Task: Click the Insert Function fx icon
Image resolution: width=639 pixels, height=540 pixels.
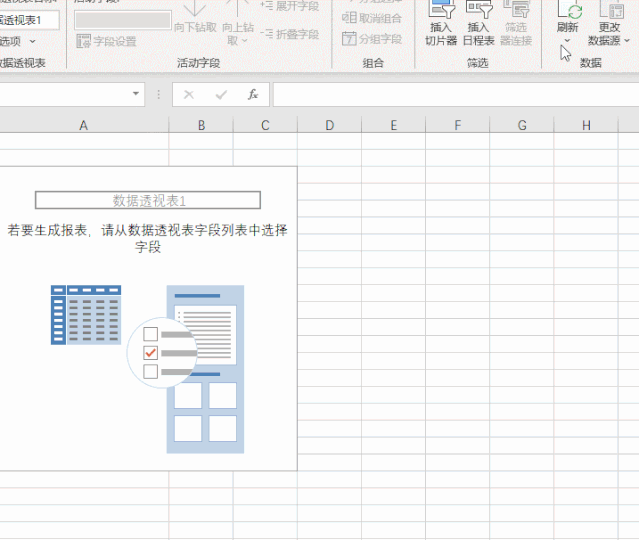Action: (x=253, y=95)
